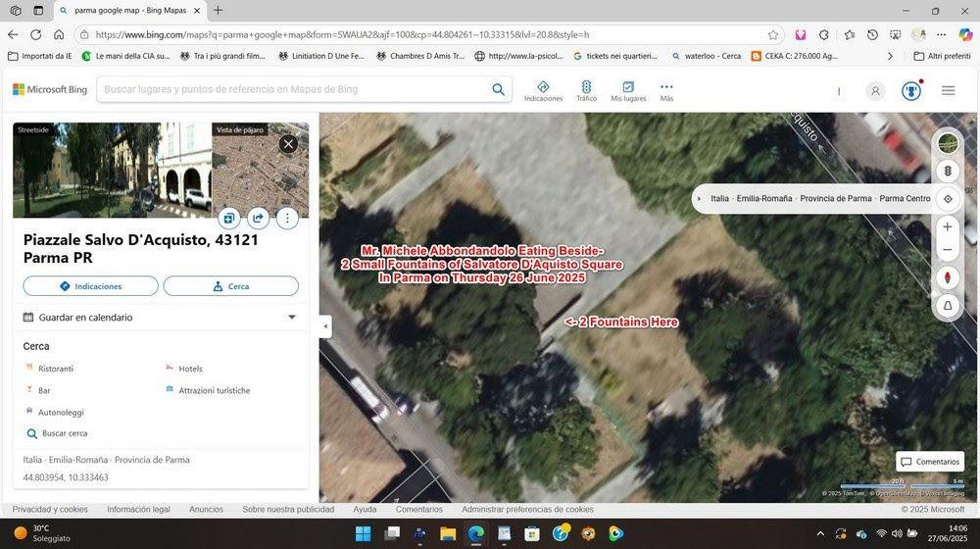The image size is (980, 549).
Task: Save the place to collection icon
Action: click(228, 219)
